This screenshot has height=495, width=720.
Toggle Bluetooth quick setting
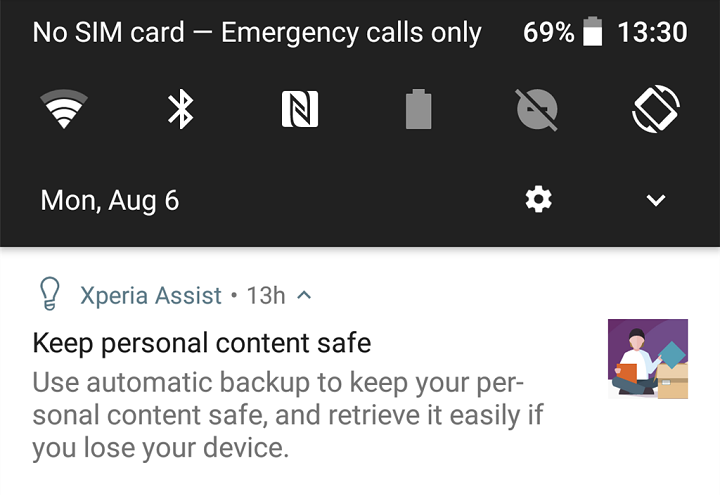[180, 109]
